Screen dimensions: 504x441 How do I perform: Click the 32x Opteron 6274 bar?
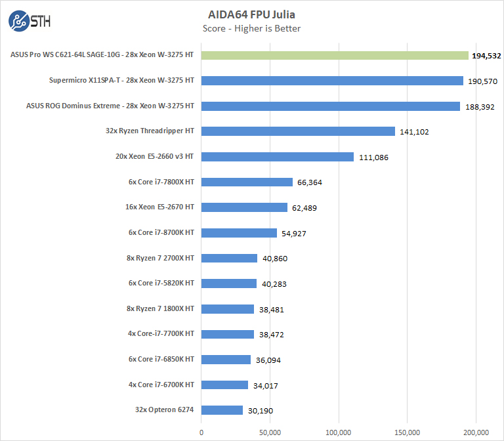[222, 409]
